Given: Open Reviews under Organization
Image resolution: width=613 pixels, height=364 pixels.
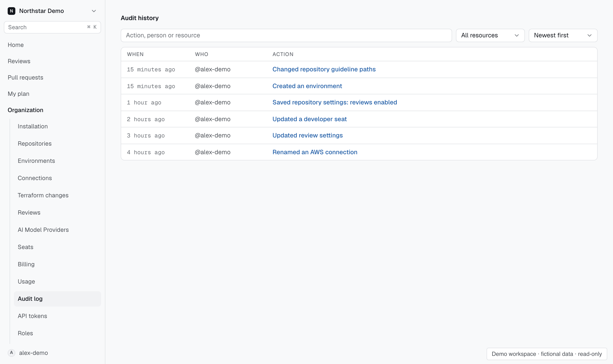Looking at the screenshot, I should coord(29,212).
